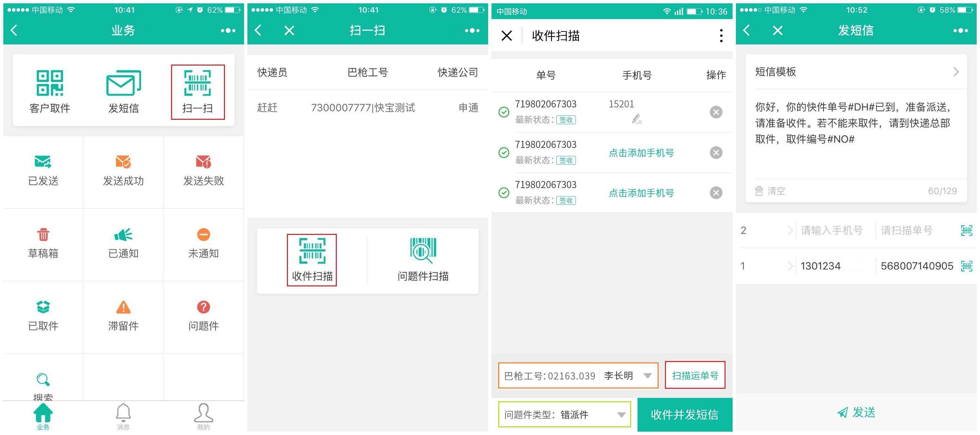Open the 未通知 icon
The width and height of the screenshot is (980, 435).
tap(204, 234)
